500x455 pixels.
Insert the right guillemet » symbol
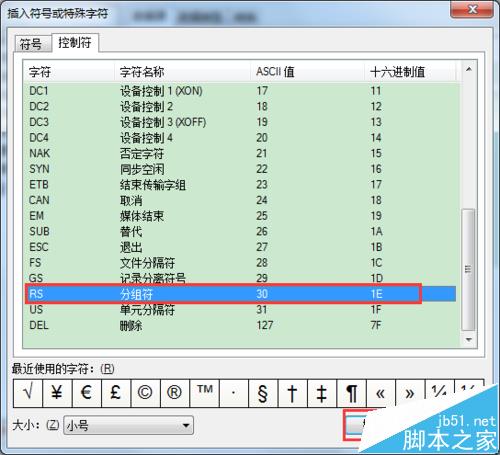coord(410,393)
